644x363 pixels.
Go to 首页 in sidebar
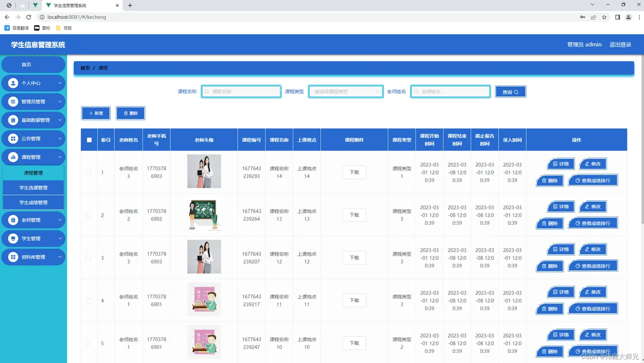tap(33, 65)
